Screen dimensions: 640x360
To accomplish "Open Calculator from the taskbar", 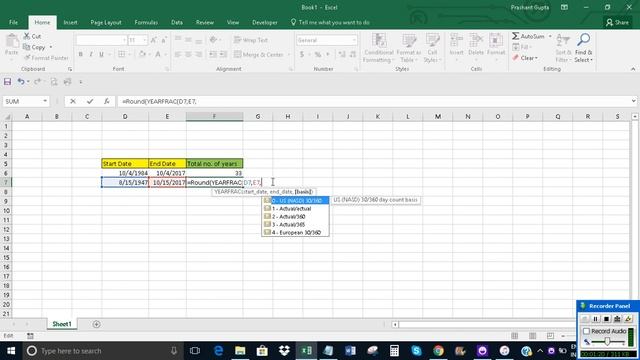I will 394,351.
